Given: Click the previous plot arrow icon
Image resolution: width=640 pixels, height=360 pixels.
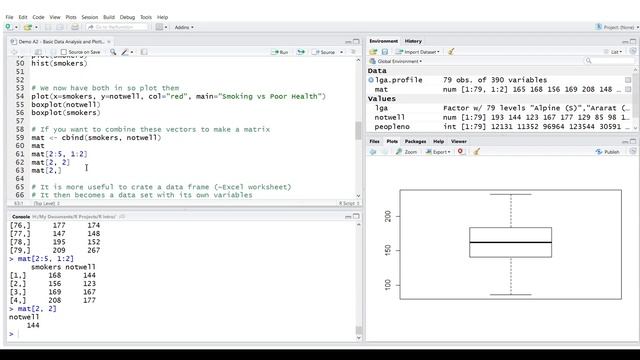Looking at the screenshot, I should pos(373,152).
